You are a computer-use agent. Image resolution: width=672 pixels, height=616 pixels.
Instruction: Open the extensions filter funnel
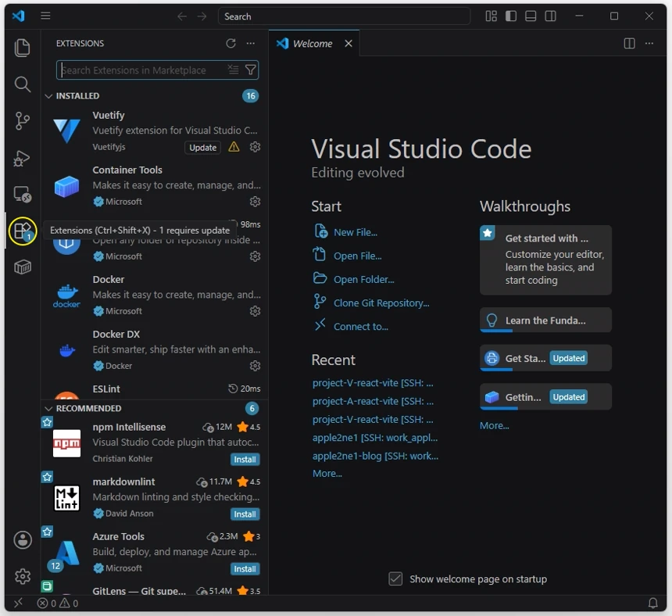pos(250,70)
